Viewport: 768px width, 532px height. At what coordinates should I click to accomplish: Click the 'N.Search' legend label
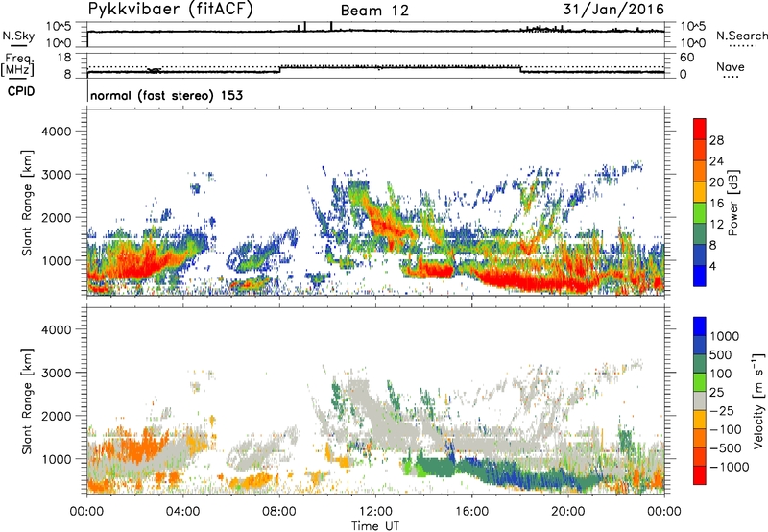[742, 36]
